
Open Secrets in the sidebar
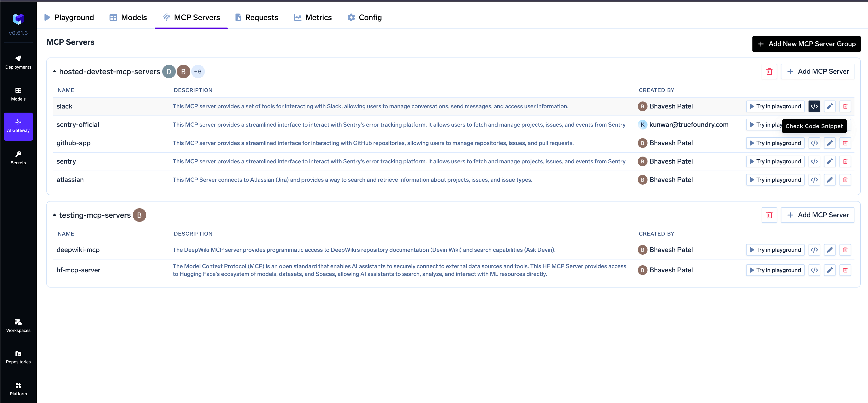click(x=18, y=158)
